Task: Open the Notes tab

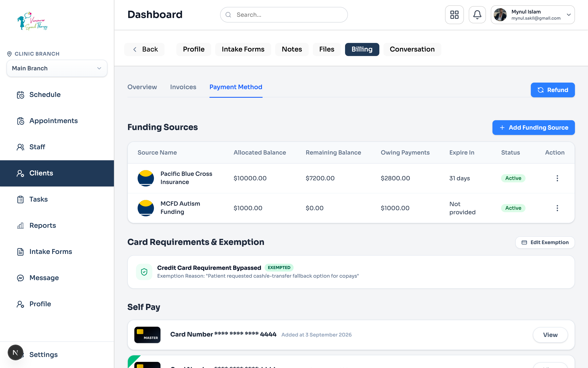Action: (x=292, y=49)
